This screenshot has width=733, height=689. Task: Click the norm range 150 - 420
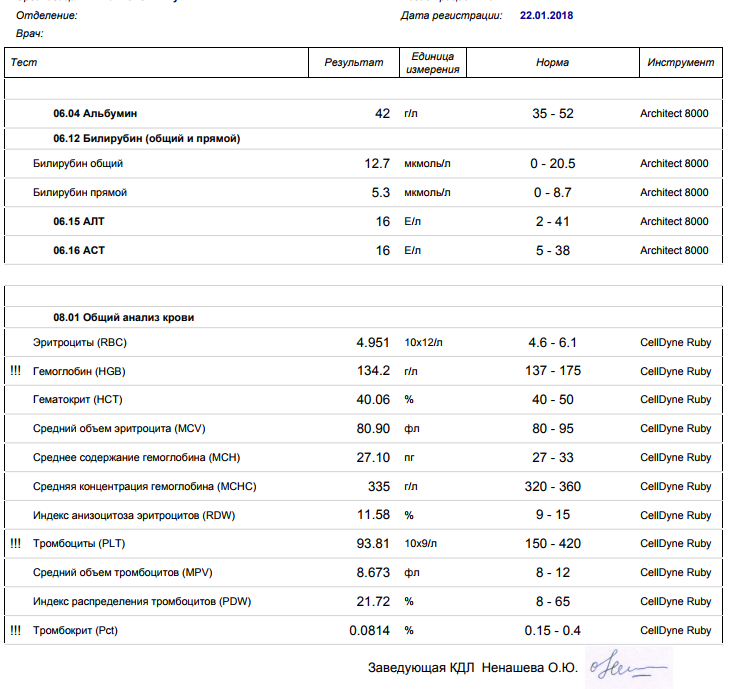pos(552,544)
